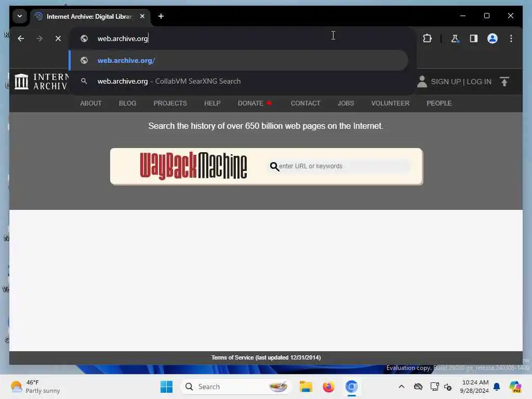Open the ABOUT nav link
The height and width of the screenshot is (399, 532).
click(90, 103)
